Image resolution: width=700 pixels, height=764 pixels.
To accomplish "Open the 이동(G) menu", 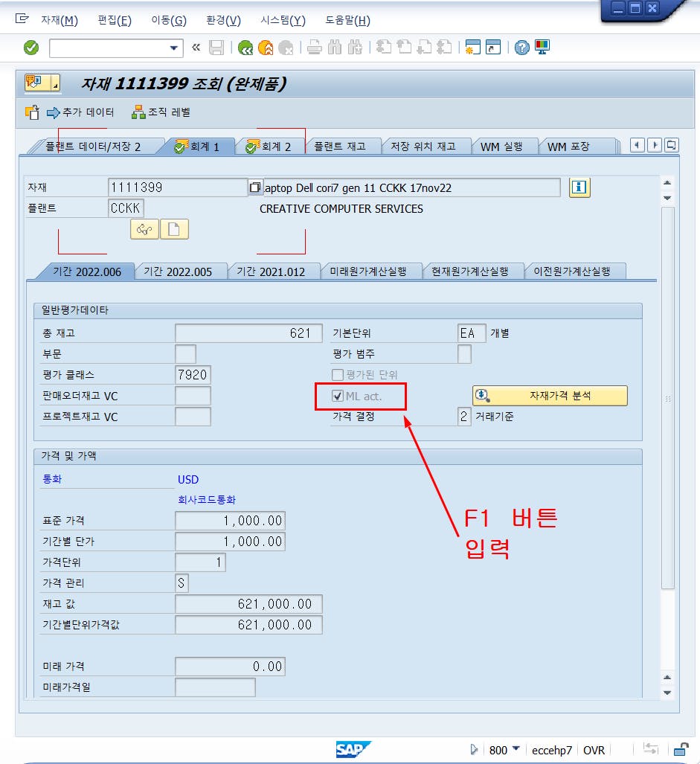I will pyautogui.click(x=169, y=21).
